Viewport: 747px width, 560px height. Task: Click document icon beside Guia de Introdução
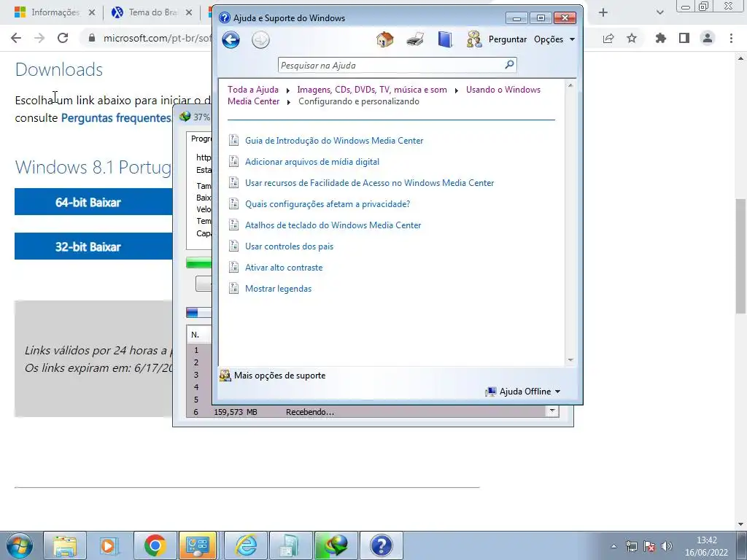[233, 140]
